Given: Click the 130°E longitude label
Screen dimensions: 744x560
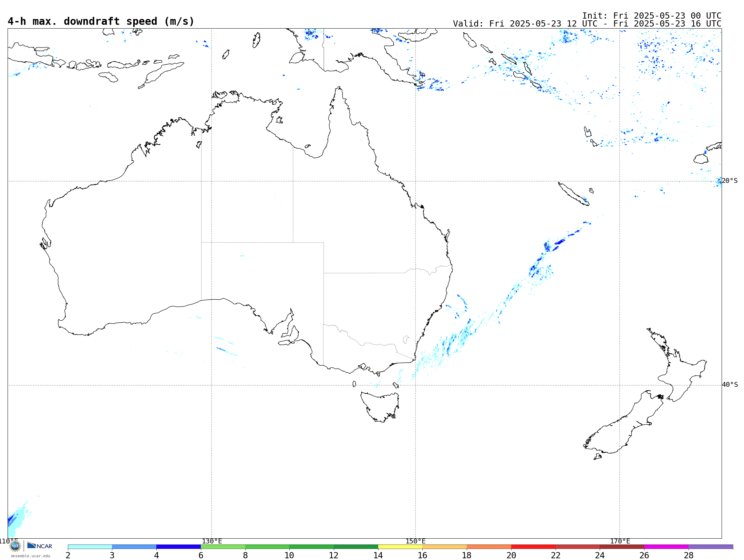Looking at the screenshot, I should coord(212,541).
